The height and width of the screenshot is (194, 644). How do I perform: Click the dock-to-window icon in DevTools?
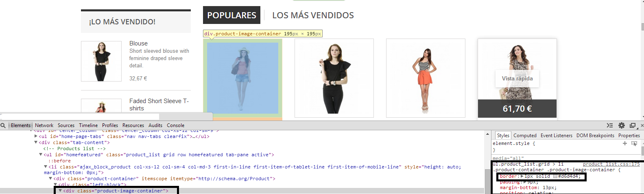pos(633,125)
